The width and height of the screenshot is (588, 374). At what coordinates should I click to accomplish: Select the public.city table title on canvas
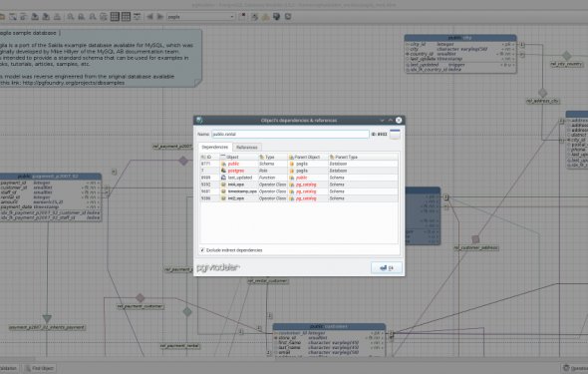tap(460, 38)
